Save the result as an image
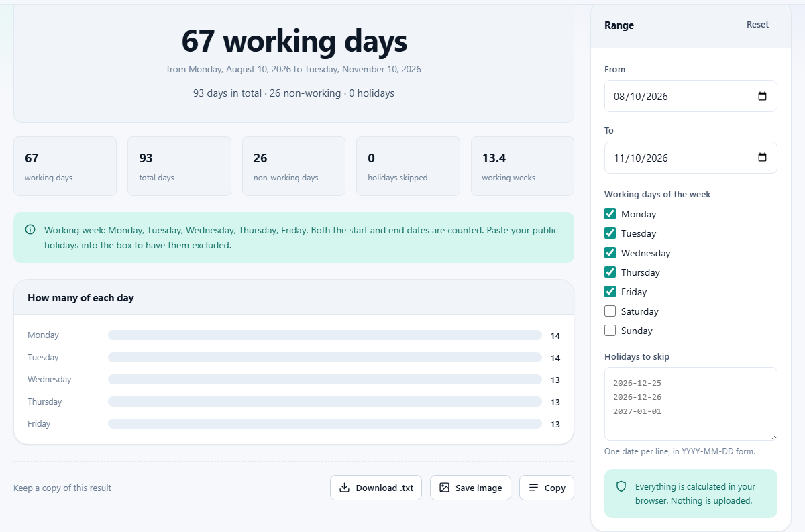Viewport: 805px width, 532px height. pos(470,488)
